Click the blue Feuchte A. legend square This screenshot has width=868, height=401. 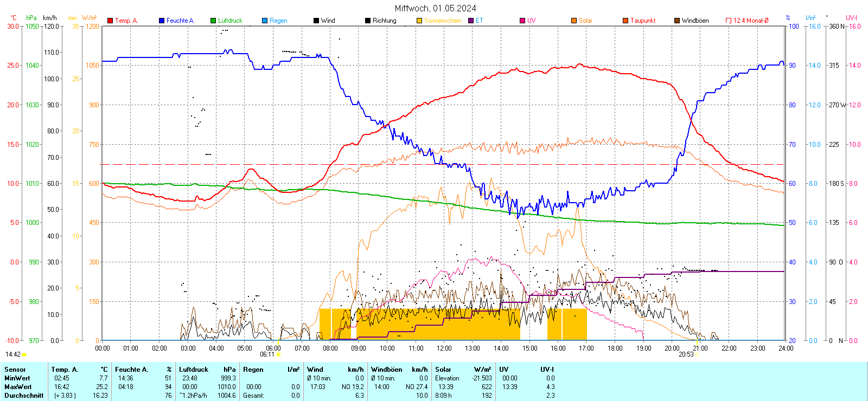[162, 21]
